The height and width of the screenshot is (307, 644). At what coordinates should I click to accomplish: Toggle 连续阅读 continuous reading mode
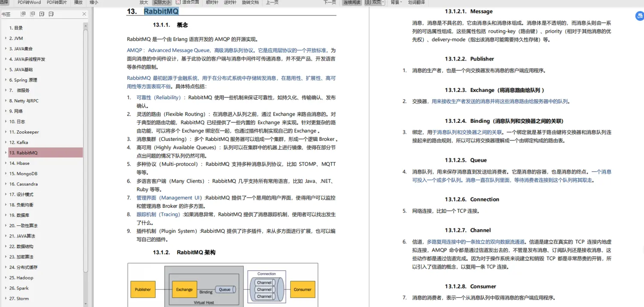pos(352,2)
